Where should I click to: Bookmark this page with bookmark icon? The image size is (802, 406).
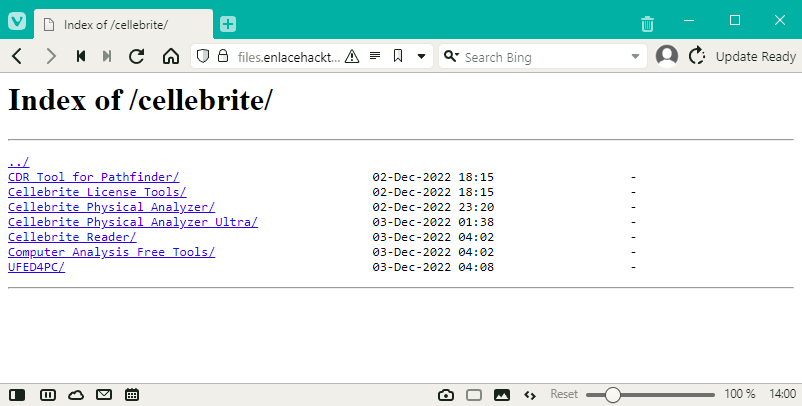click(x=398, y=56)
